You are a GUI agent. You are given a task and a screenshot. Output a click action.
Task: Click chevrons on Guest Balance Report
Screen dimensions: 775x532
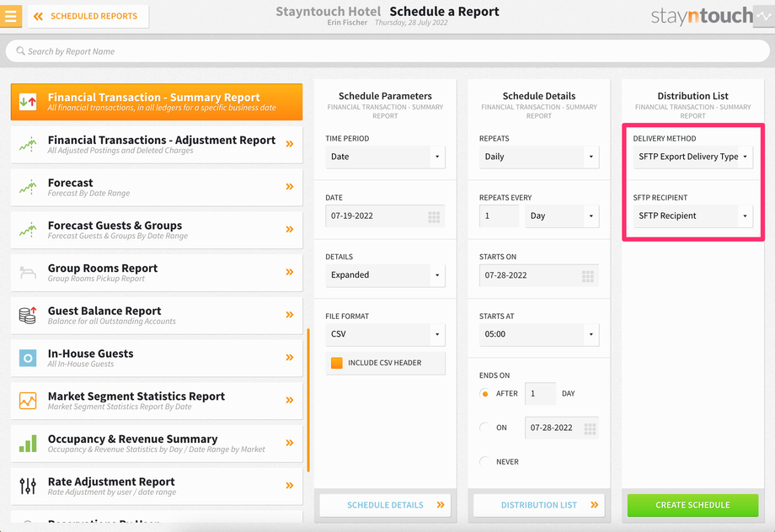coord(290,315)
